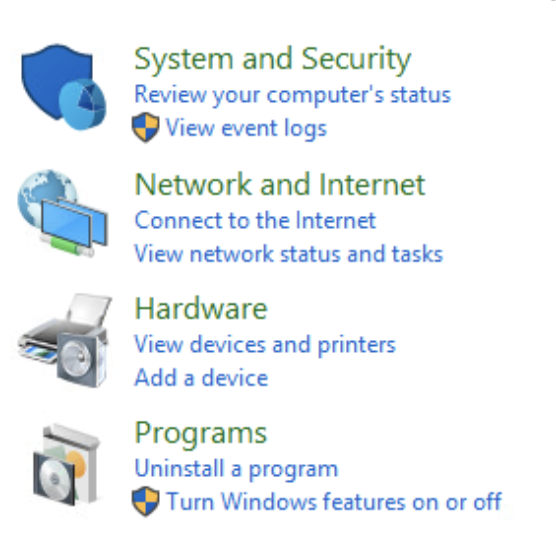Image resolution: width=556 pixels, height=538 pixels.
Task: Click UAC shield beside Turn Windows features
Action: click(145, 501)
